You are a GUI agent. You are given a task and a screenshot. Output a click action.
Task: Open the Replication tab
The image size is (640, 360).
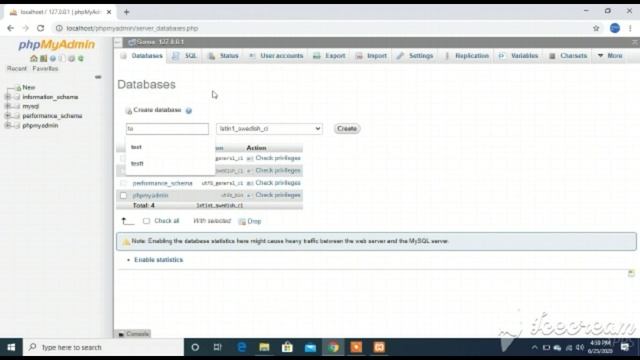(466, 56)
